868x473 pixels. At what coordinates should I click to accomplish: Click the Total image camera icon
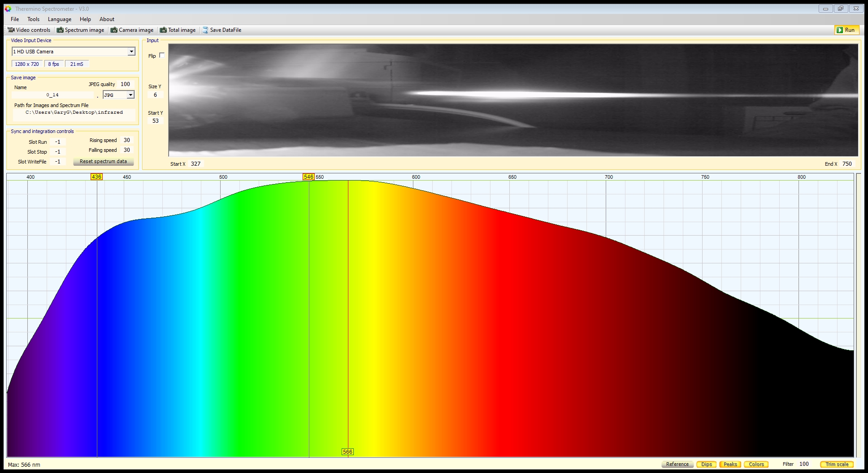(x=163, y=30)
